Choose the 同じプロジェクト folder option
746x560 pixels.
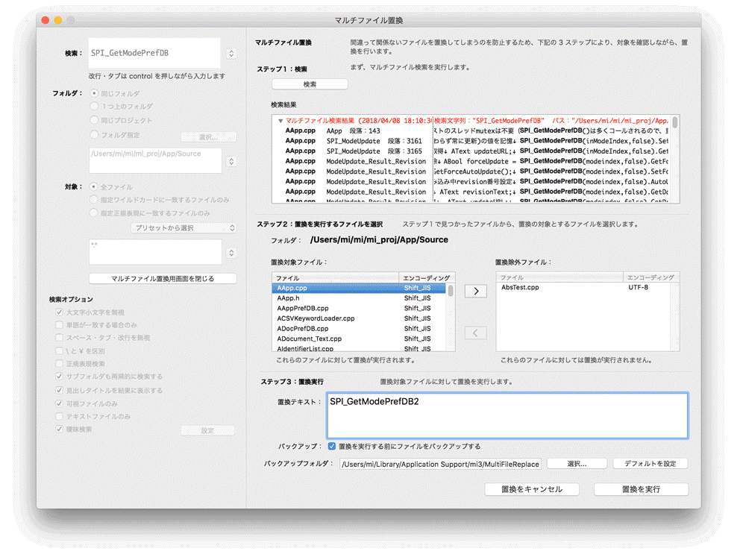(x=94, y=120)
